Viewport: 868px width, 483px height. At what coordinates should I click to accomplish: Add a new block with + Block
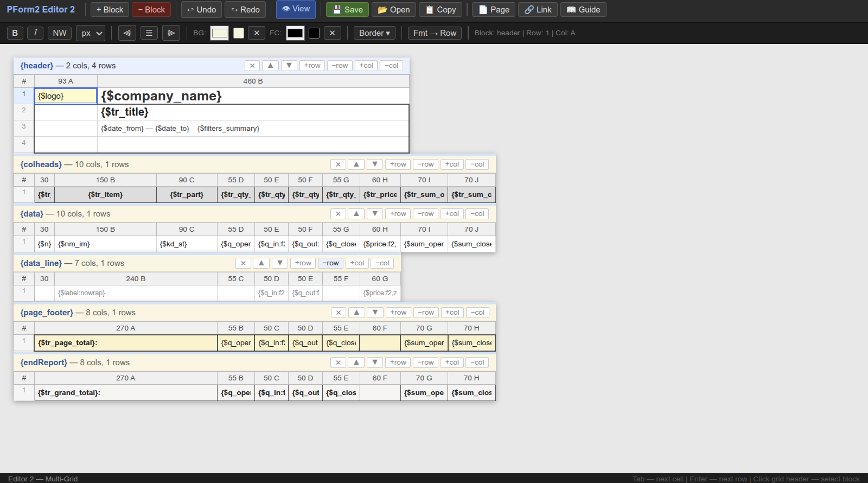[x=110, y=10]
